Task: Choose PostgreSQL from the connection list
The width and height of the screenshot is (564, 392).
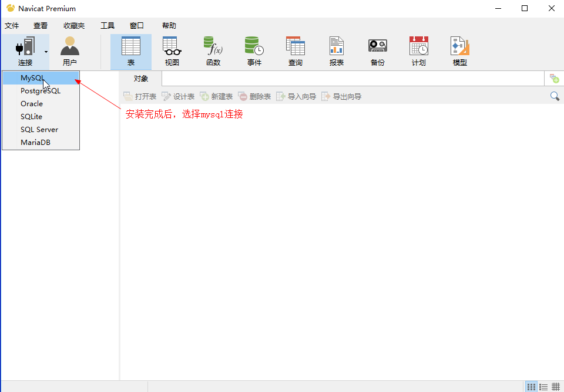Action: [41, 91]
